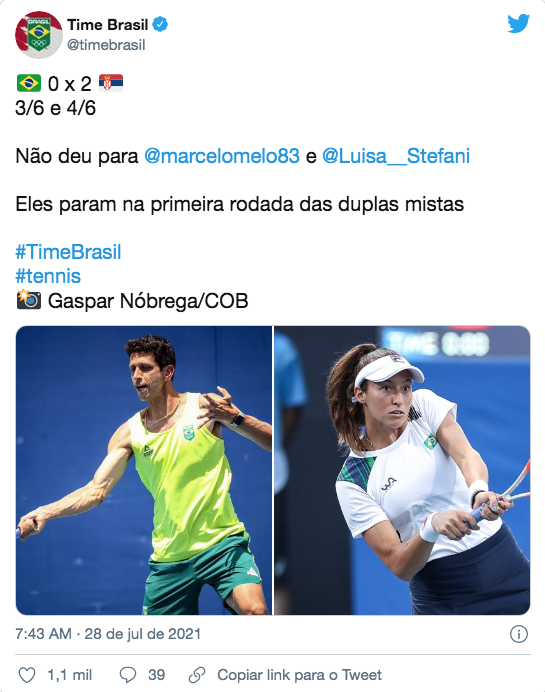Screen dimensions: 545x692
Task: Click Copiar link para o Tweet
Action: pos(299,675)
